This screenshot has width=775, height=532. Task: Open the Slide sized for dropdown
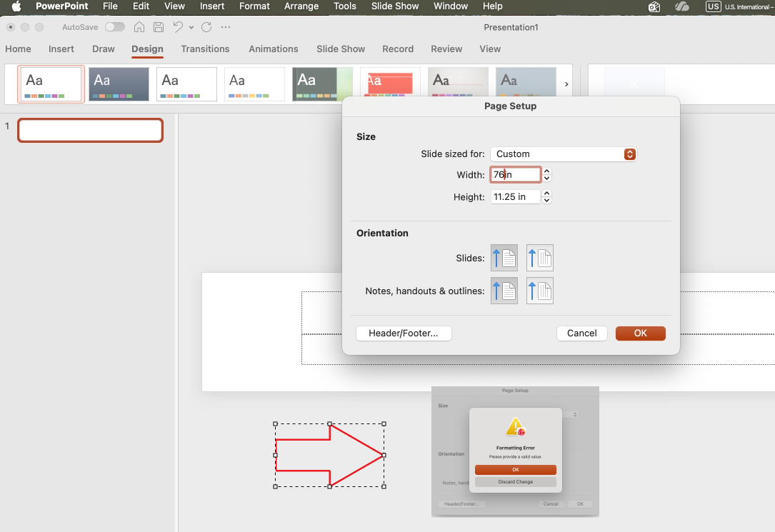click(564, 154)
